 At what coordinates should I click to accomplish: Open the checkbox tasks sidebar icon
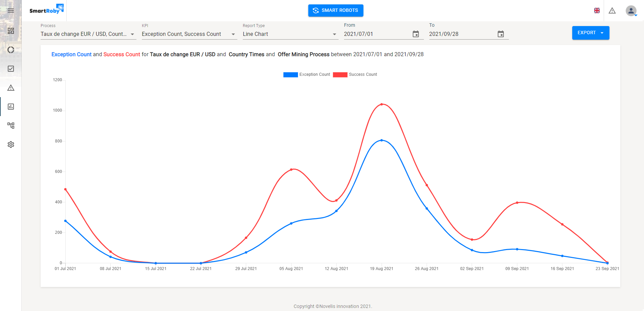(x=11, y=69)
